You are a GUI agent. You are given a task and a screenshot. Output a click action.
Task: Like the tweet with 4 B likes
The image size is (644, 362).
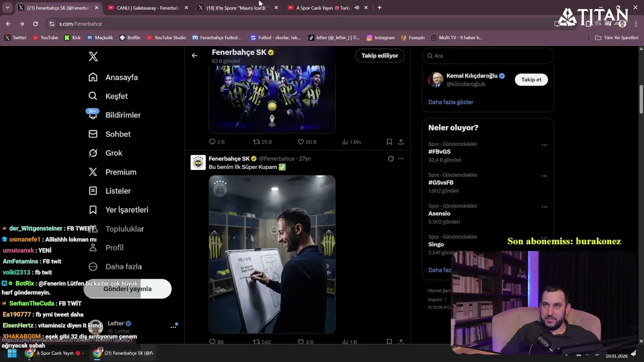[x=305, y=342]
